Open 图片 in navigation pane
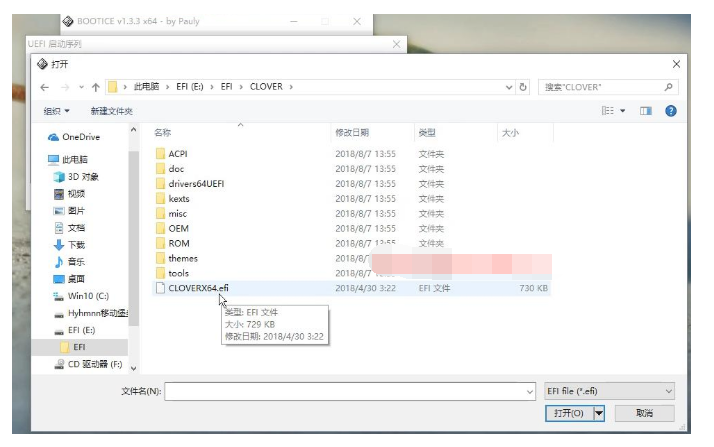 click(x=69, y=211)
